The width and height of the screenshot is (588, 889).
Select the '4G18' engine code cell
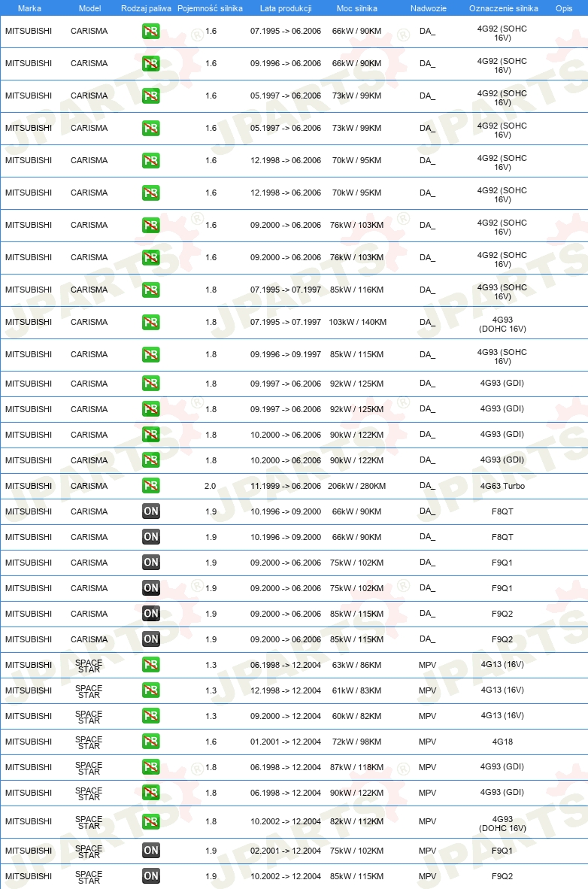tap(502, 742)
